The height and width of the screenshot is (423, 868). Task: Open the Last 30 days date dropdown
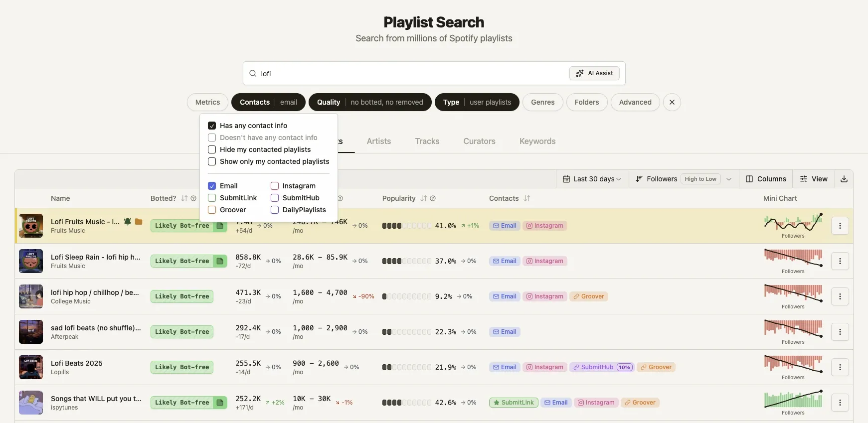point(592,179)
